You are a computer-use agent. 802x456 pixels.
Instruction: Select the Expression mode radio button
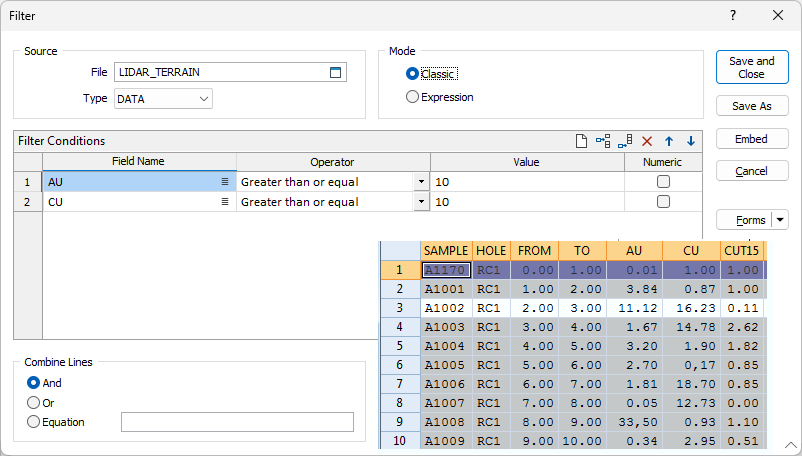tap(412, 97)
